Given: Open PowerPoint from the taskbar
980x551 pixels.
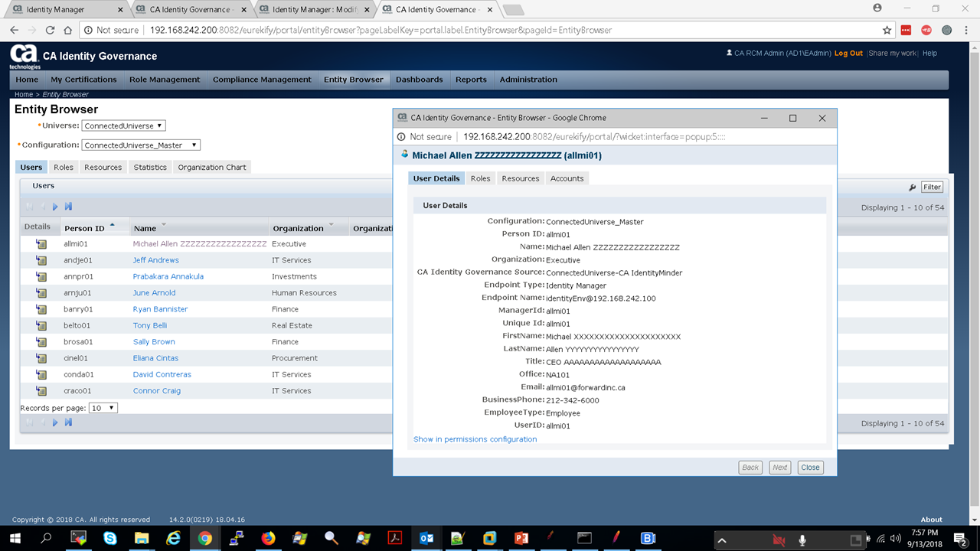Looking at the screenshot, I should point(521,539).
